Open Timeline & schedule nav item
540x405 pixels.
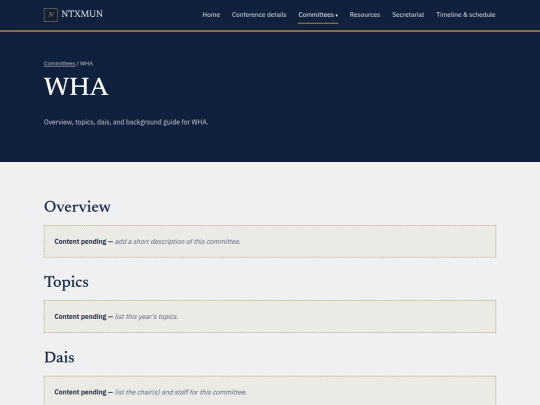tap(466, 15)
